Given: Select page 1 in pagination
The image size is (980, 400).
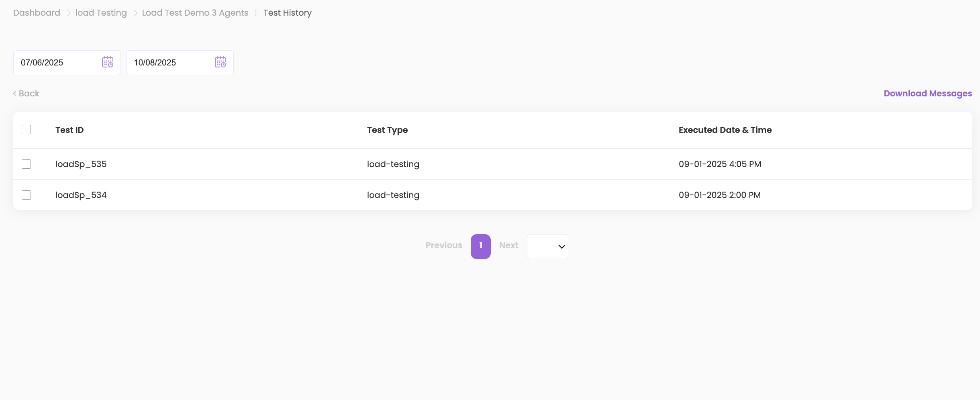Looking at the screenshot, I should click(x=481, y=246).
